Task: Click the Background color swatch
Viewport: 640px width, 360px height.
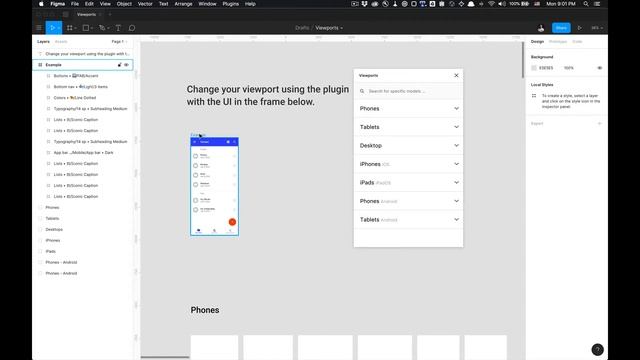Action: (x=534, y=68)
